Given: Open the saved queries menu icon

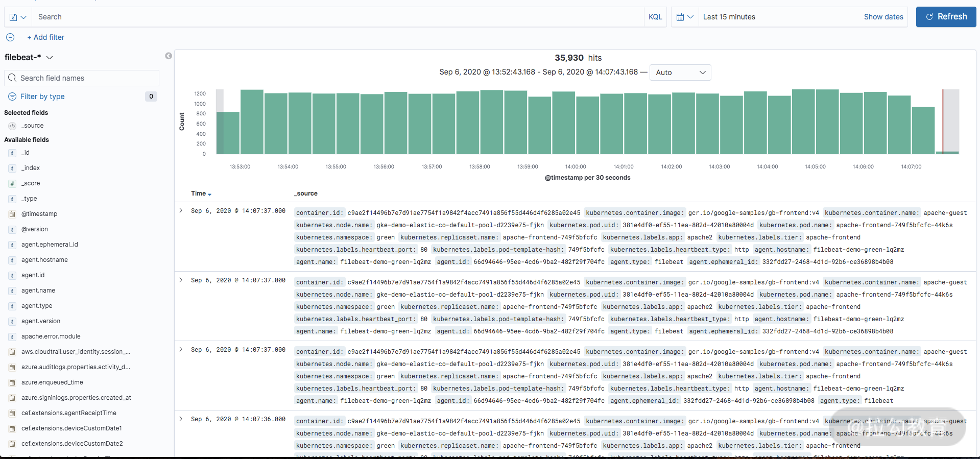Looking at the screenshot, I should click(18, 17).
